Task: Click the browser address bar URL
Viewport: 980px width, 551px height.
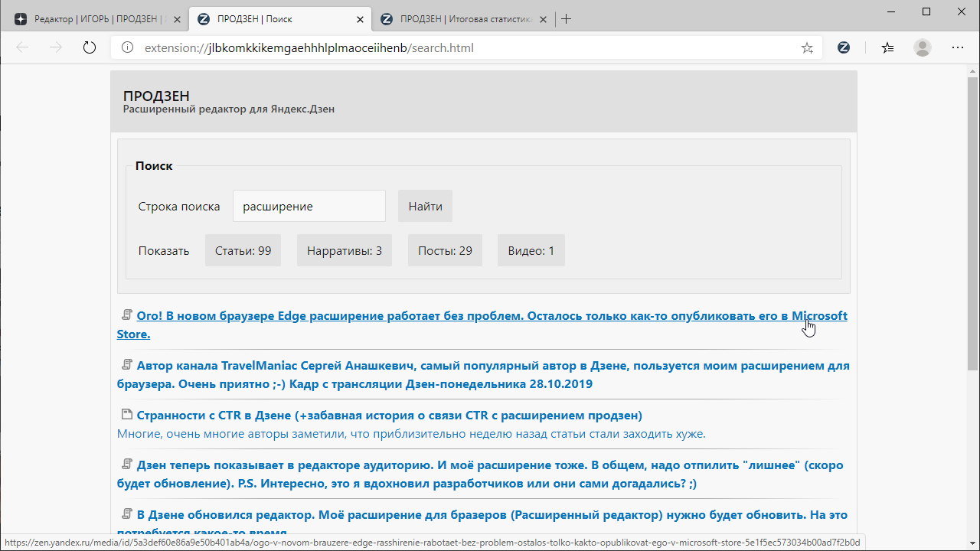Action: click(309, 47)
